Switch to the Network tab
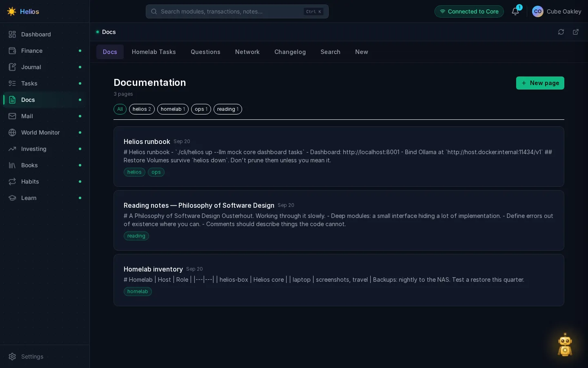Image resolution: width=588 pixels, height=368 pixels. [247, 52]
